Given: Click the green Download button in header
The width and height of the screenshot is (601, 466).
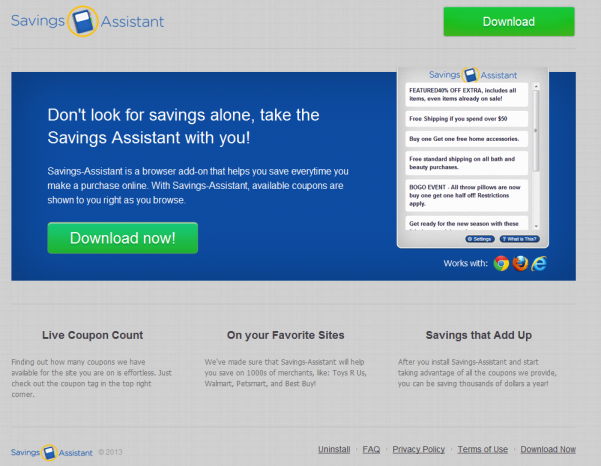Looking at the screenshot, I should pyautogui.click(x=509, y=21).
